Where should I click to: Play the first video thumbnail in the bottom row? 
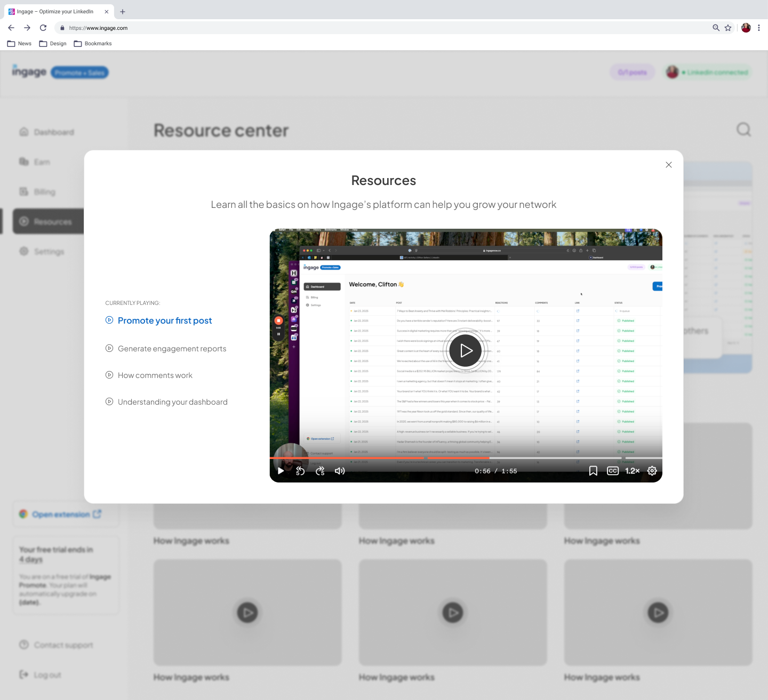pos(247,613)
